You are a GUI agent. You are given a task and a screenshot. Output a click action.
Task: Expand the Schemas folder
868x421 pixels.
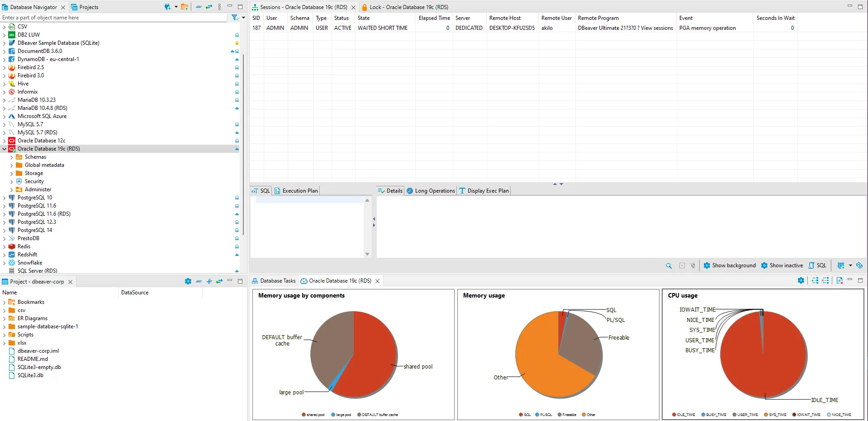(x=12, y=157)
